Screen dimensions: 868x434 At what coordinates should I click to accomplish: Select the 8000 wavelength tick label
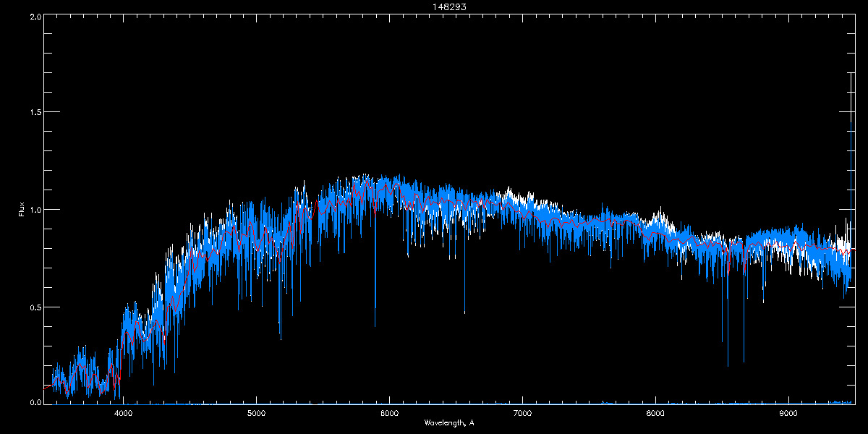pyautogui.click(x=655, y=414)
